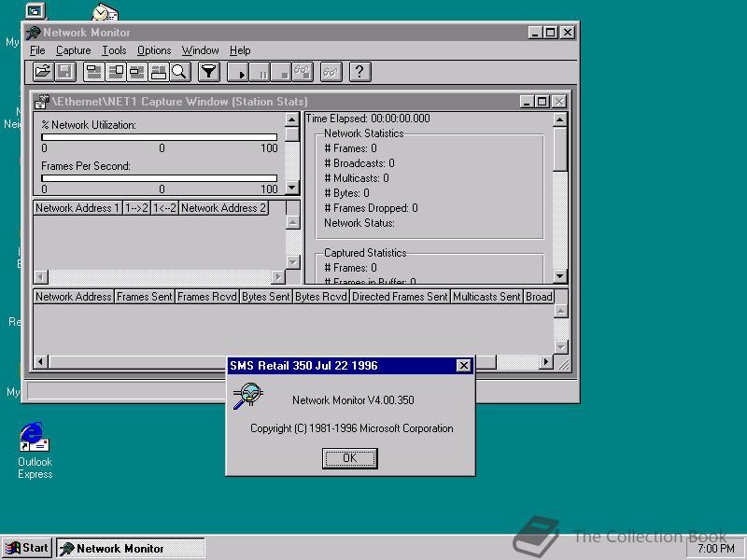
Task: Click the station pane scroll down arrow
Action: click(561, 347)
